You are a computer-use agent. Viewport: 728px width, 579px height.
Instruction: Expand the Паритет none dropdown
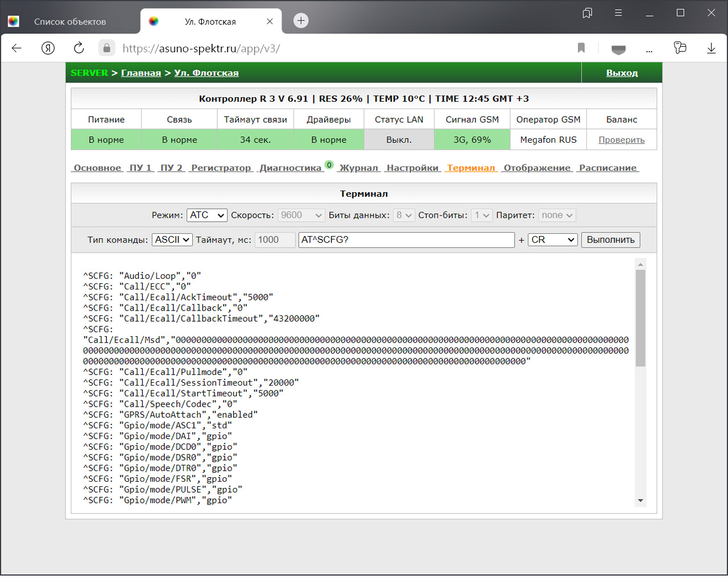pos(557,215)
